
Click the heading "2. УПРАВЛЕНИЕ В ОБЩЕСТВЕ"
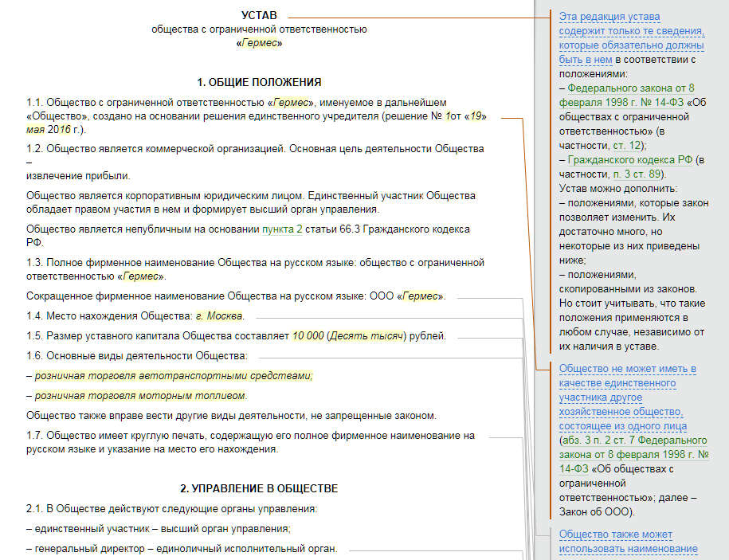(259, 488)
